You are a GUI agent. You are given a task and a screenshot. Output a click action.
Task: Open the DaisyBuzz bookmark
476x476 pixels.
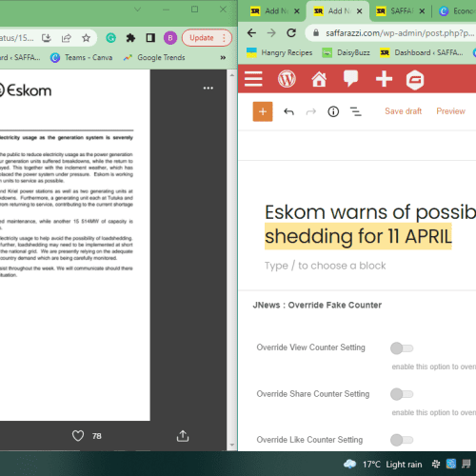point(346,52)
